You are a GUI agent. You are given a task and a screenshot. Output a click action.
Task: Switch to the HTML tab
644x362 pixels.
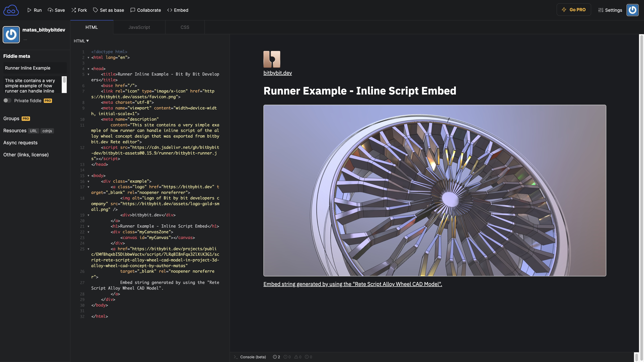(92, 27)
